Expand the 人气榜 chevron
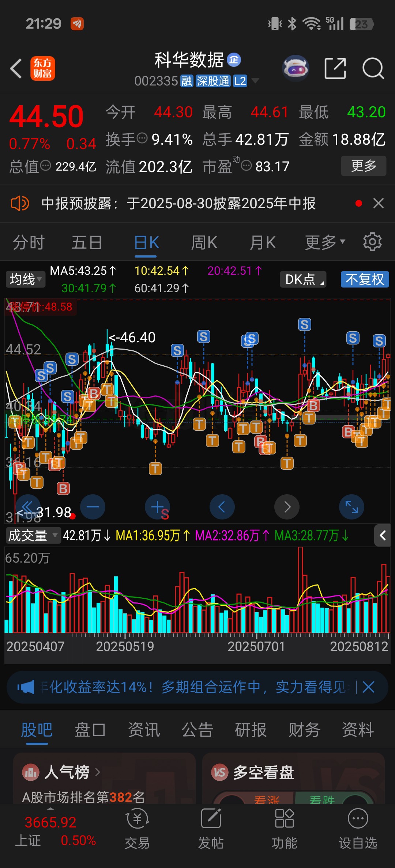395x868 pixels. [x=97, y=772]
